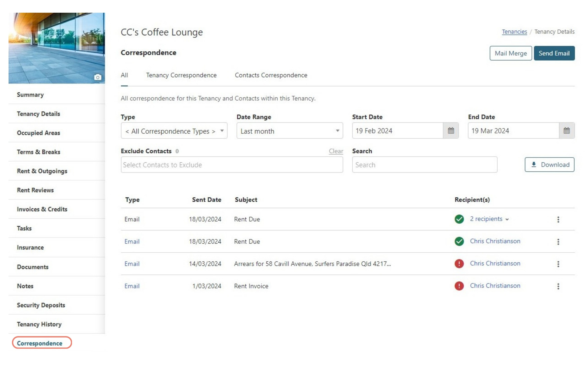Screen dimensions: 588x365
Task: Open Chris Christianson on Rent Invoice row
Action: click(x=495, y=286)
